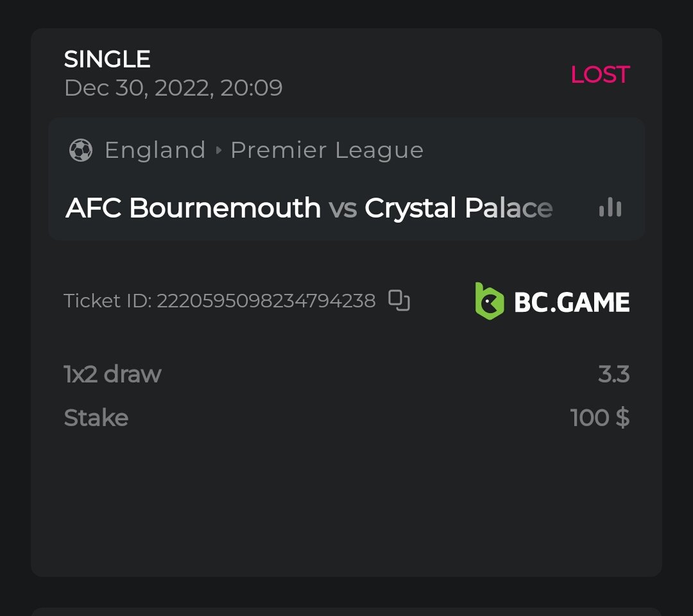Viewport: 693px width, 616px height.
Task: Select the Crystal Palace team name
Action: [458, 208]
